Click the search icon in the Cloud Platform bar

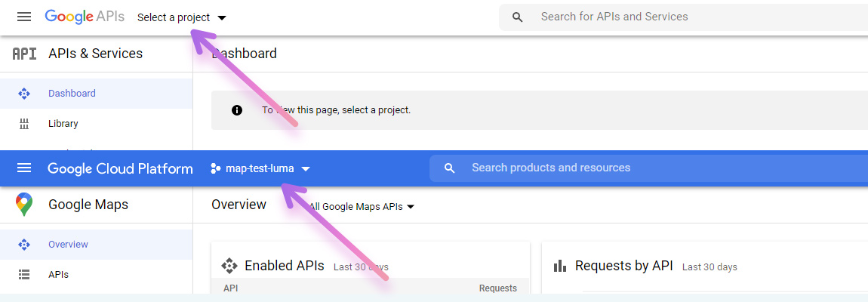450,168
